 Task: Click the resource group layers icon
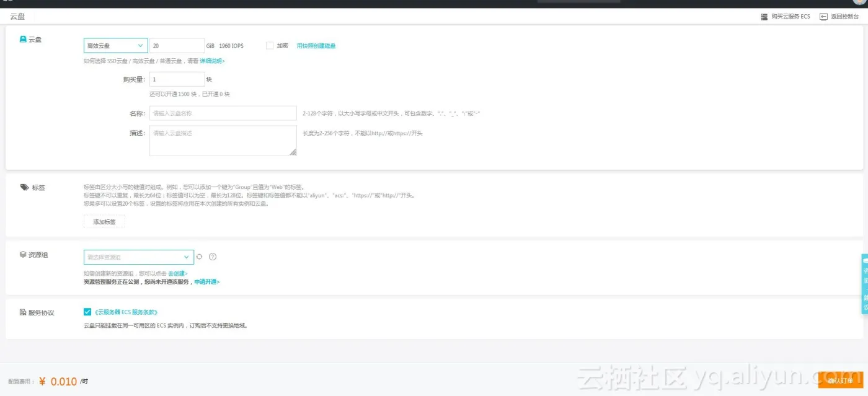click(x=24, y=255)
